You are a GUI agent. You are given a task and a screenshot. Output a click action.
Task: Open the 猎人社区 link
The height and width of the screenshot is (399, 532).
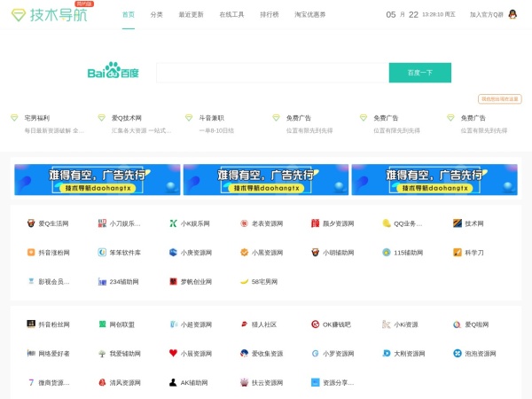pos(264,325)
